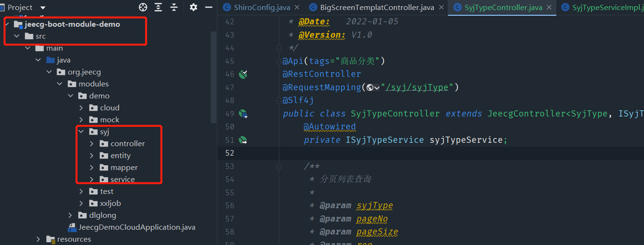The image size is (644, 245).
Task: Click the Collapse All icon in Project panel
Action: point(174,7)
